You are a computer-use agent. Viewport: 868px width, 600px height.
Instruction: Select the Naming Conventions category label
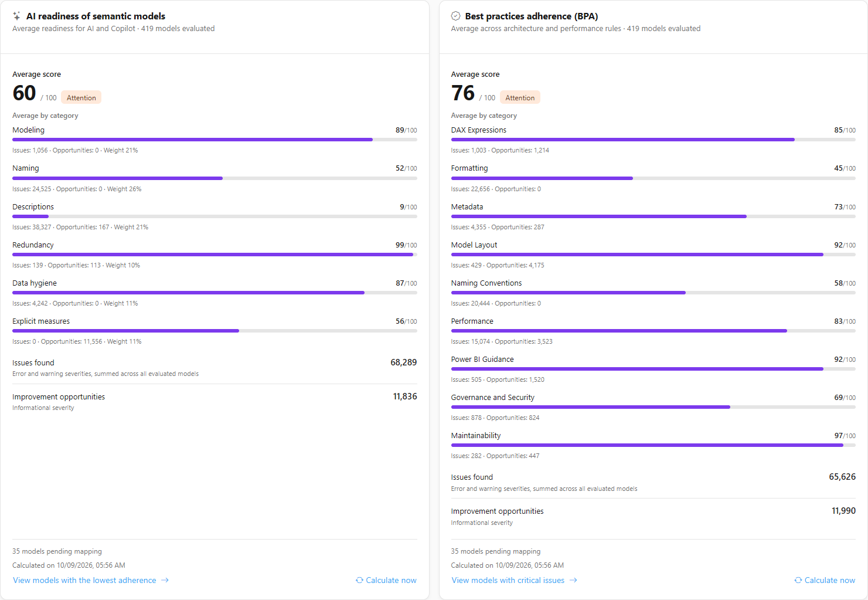pos(486,283)
